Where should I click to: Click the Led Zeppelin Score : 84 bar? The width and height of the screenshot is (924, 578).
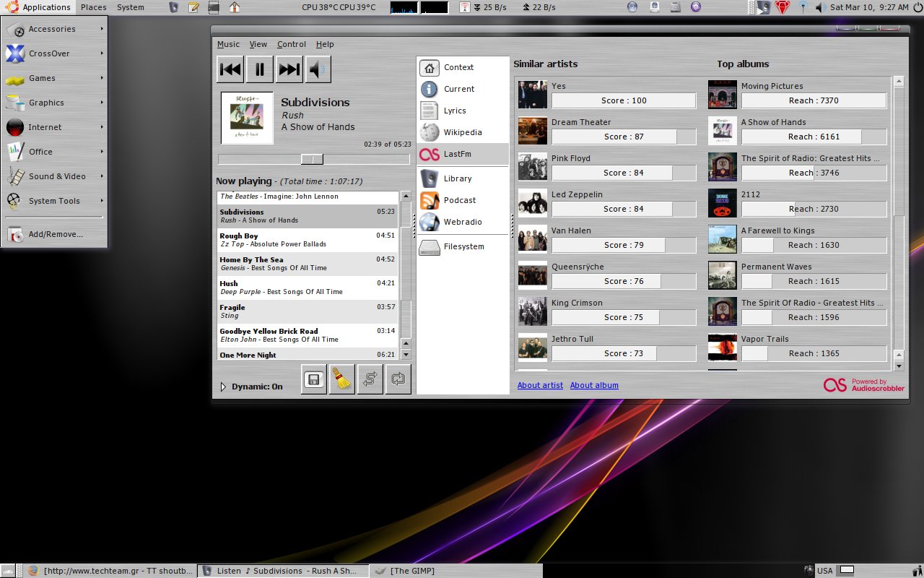(x=624, y=209)
